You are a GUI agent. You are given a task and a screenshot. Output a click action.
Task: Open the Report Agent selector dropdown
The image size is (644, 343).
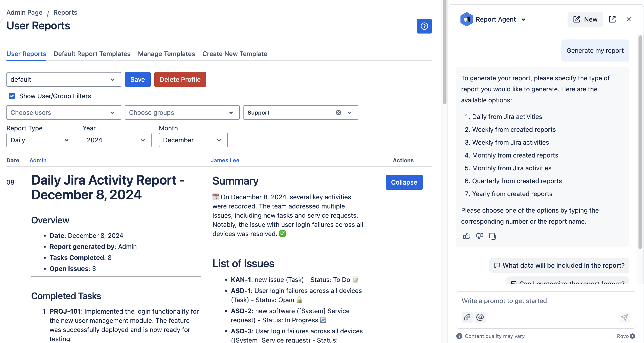click(x=523, y=19)
